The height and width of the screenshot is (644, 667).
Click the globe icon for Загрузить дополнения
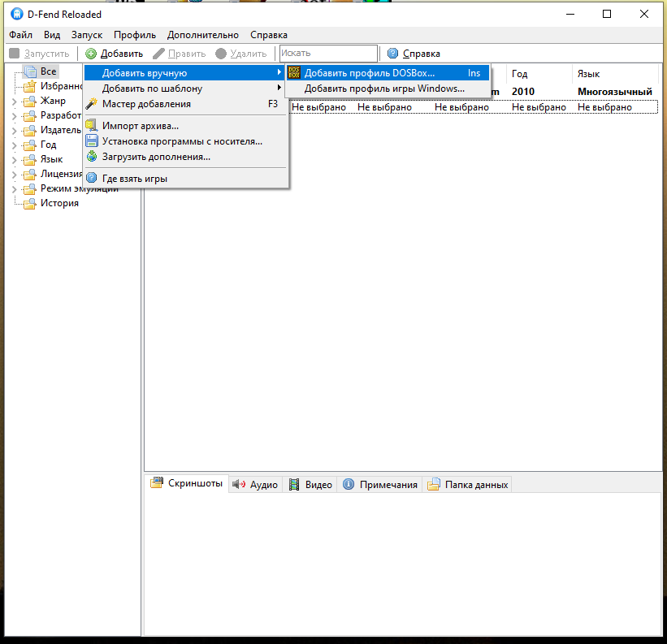tap(92, 157)
